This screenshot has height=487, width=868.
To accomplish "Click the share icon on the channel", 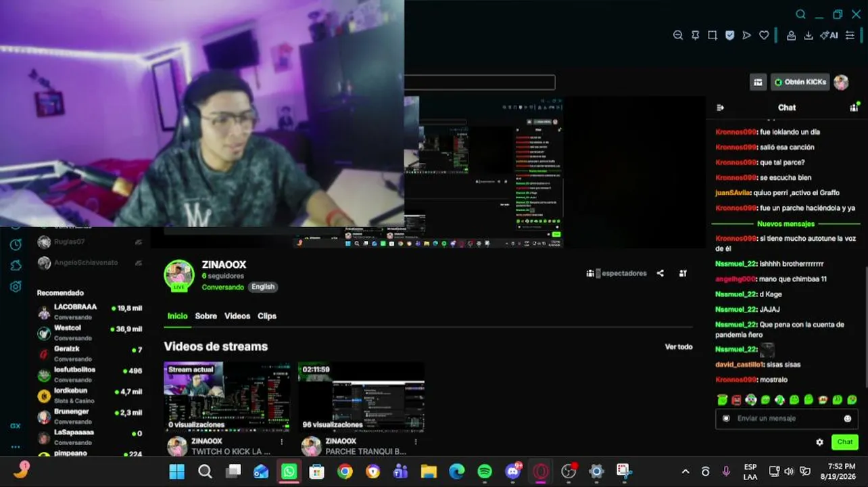I will click(x=660, y=273).
